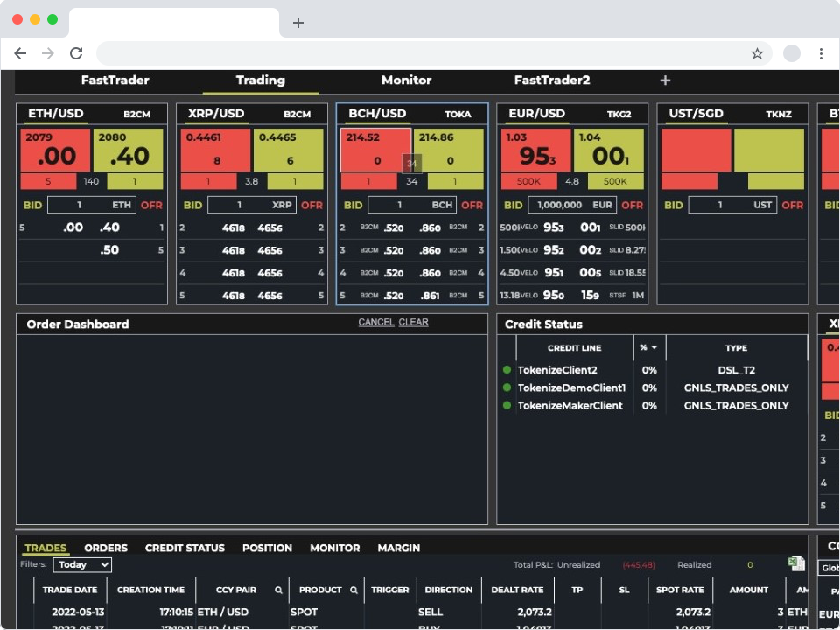Sort by TRADE DATE column header
Viewport: 840px width, 630px height.
(x=70, y=590)
